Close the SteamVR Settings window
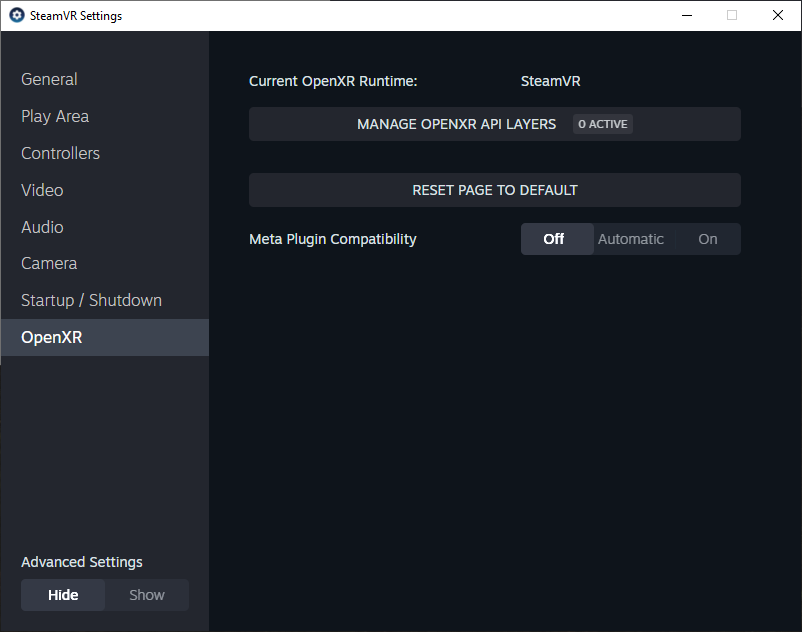Viewport: 802px width, 632px height. coord(777,15)
